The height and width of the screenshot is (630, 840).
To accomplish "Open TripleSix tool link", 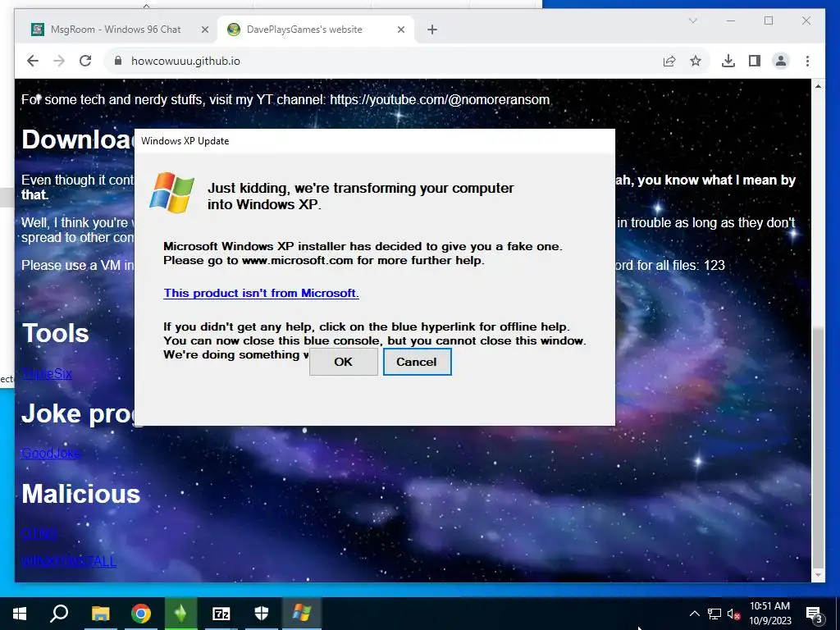I will 47,374.
